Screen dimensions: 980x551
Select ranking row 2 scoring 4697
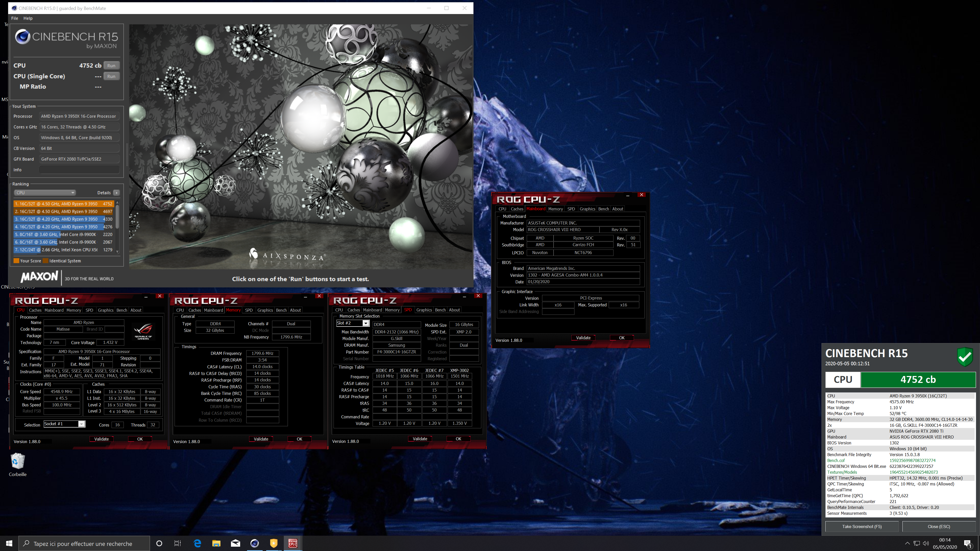pyautogui.click(x=64, y=211)
